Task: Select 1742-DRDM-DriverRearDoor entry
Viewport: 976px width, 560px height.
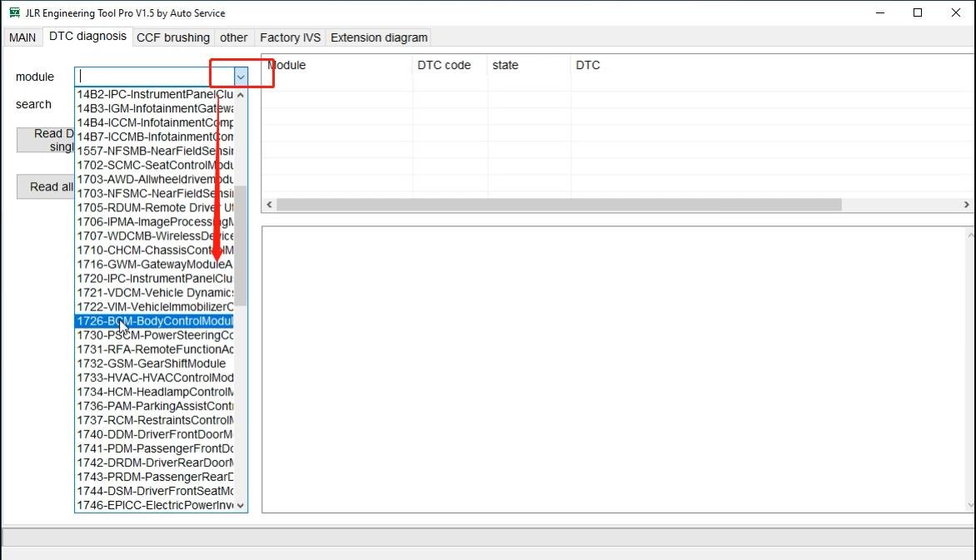Action: pyautogui.click(x=154, y=463)
